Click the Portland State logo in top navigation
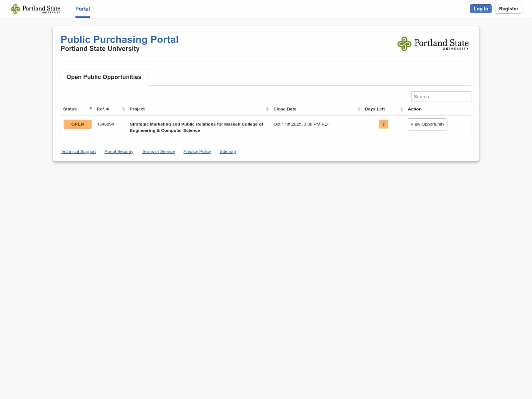Viewport: 532px width, 399px height. (35, 9)
